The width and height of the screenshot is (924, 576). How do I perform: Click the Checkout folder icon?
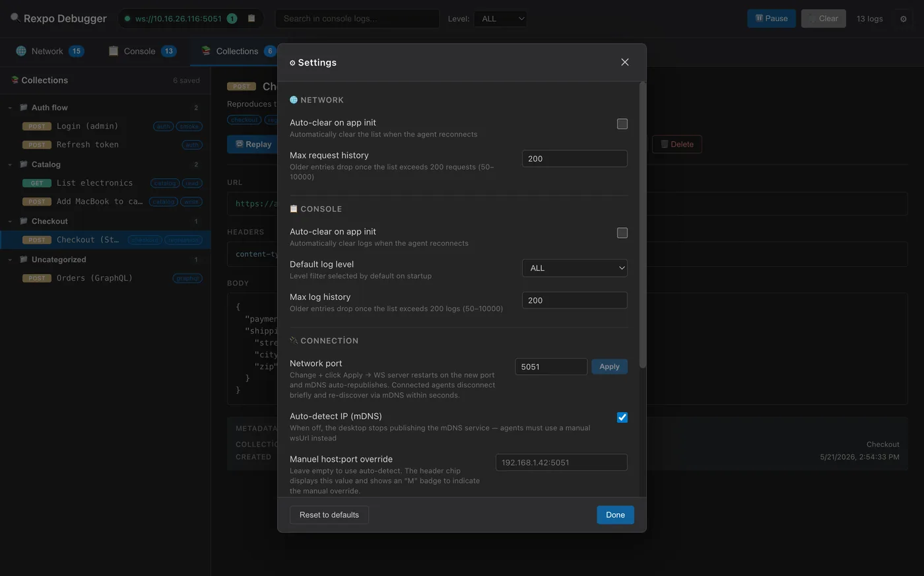point(24,221)
